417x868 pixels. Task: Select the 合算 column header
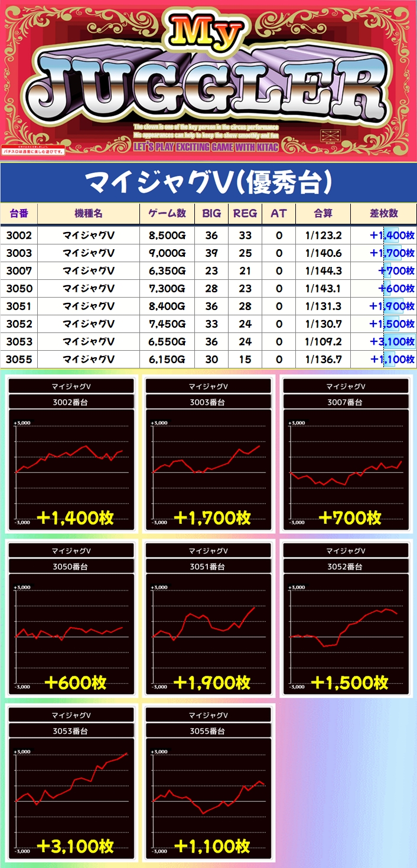(323, 214)
